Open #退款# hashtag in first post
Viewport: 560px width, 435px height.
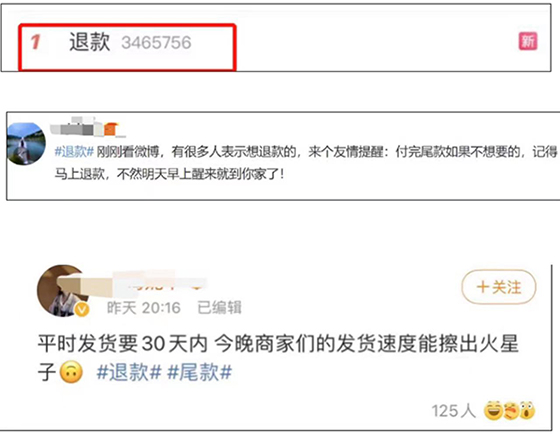[74, 152]
